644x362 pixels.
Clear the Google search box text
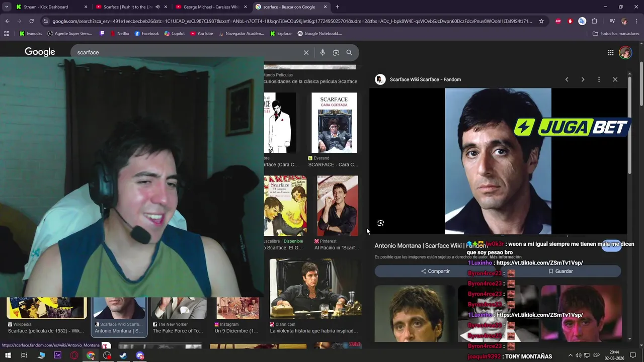[306, 52]
